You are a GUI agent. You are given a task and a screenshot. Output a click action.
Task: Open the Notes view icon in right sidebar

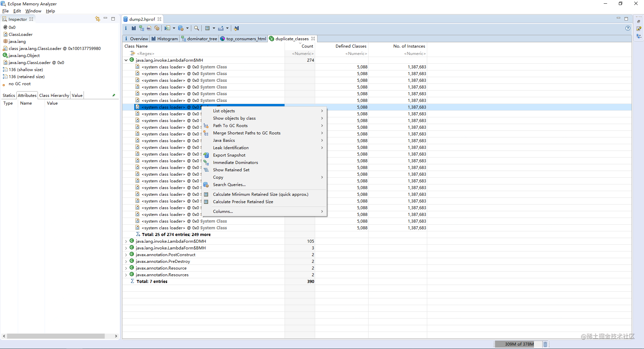coord(639,28)
